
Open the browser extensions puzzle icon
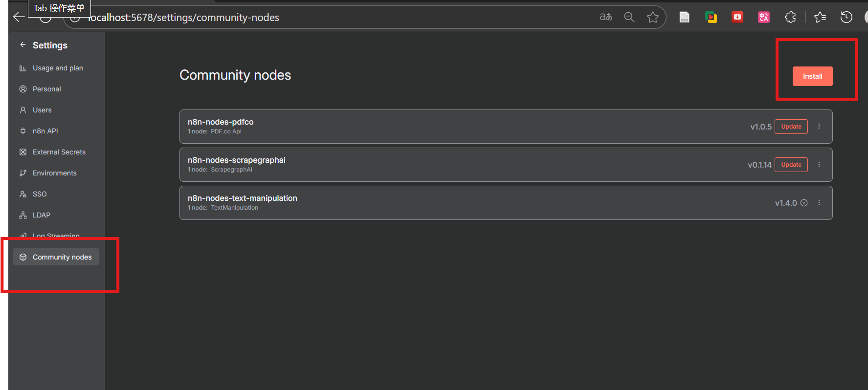(x=790, y=18)
